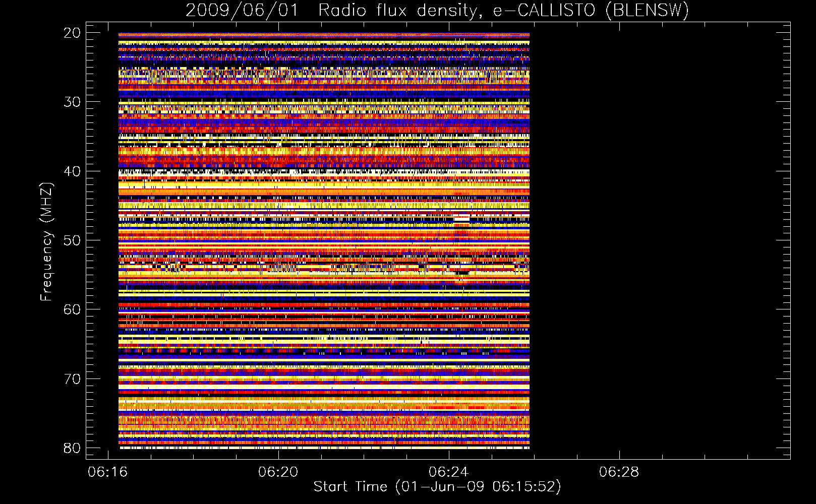Select the 40 frequency tick label
Screen dimensions: 816x504
[x=72, y=171]
